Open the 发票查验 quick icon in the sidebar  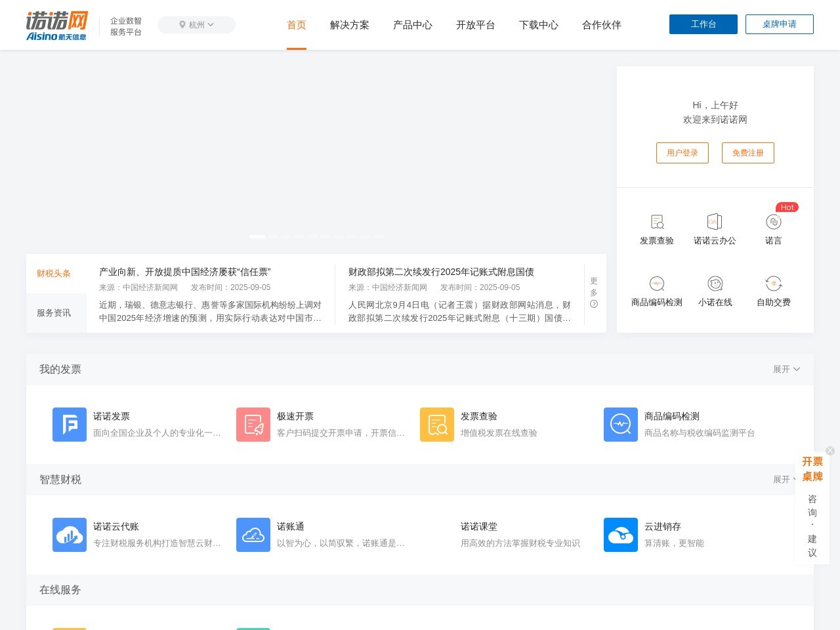tap(657, 222)
